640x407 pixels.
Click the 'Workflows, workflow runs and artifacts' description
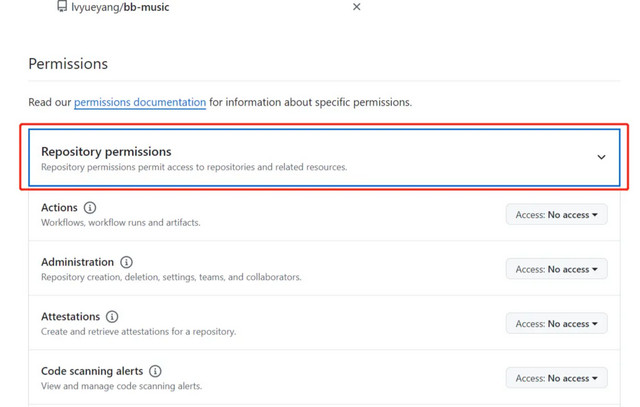[120, 223]
